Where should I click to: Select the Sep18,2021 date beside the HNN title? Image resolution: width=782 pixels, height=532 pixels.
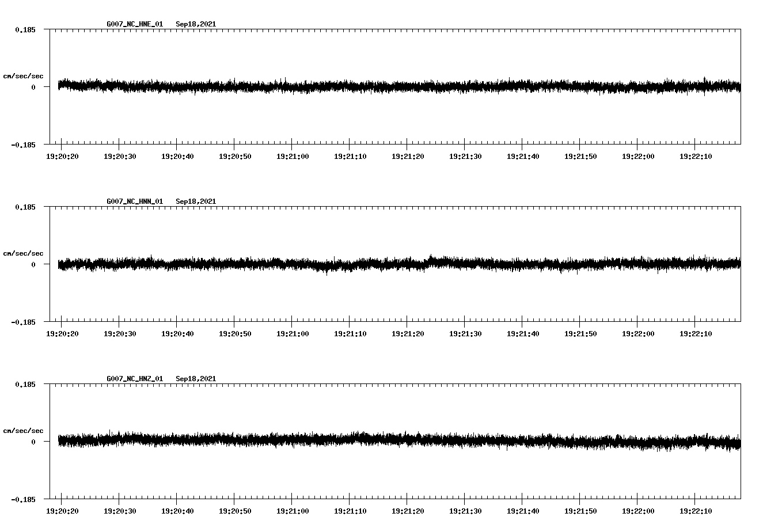(x=196, y=202)
